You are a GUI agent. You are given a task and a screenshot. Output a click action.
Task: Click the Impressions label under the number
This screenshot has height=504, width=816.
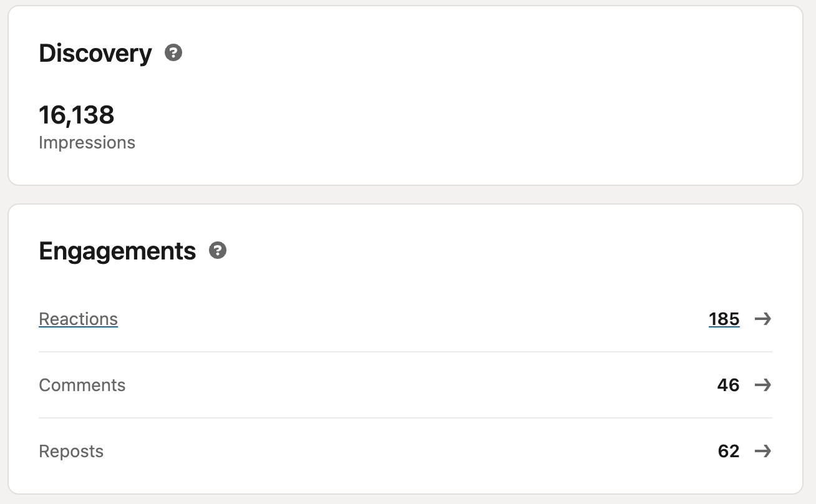87,143
